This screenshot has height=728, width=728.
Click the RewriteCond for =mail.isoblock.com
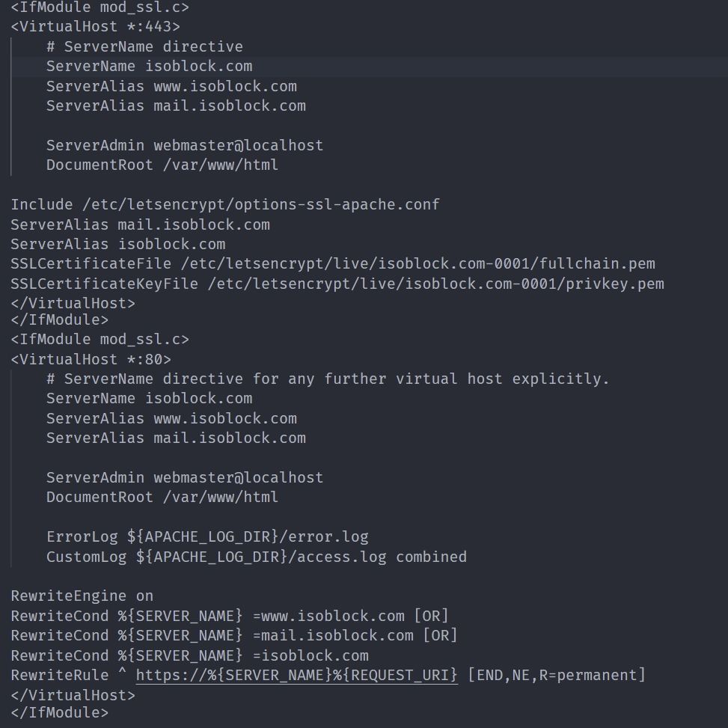point(233,636)
